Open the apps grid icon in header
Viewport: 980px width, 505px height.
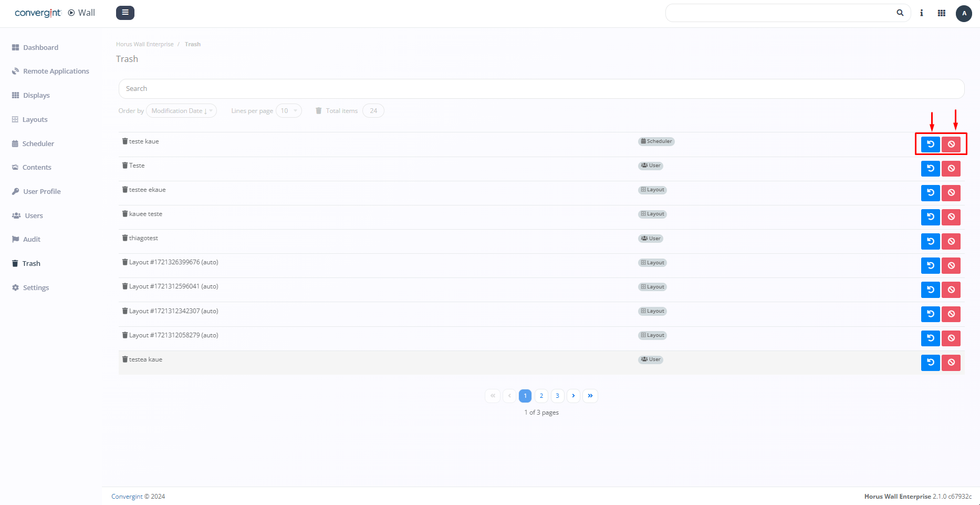coord(941,13)
